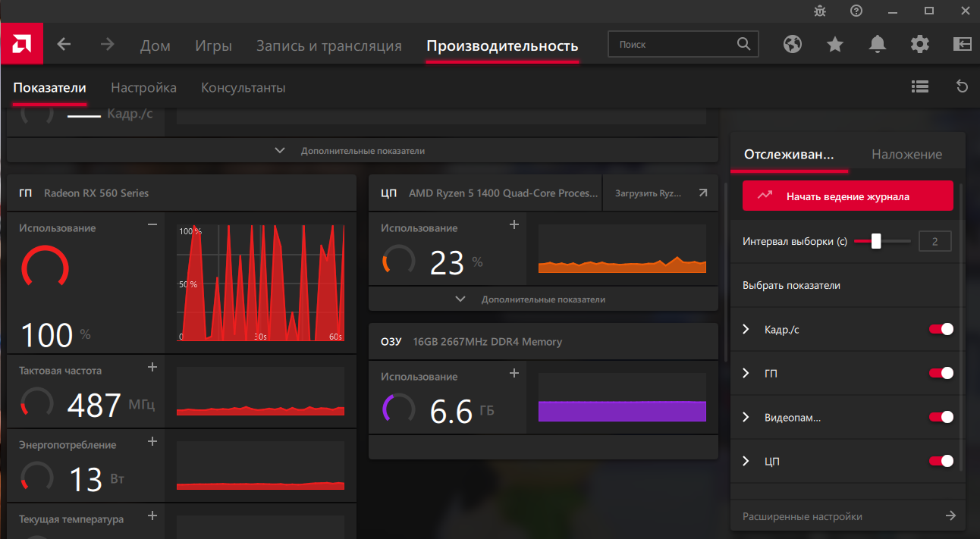Open the help question mark icon
This screenshot has height=539, width=980.
coord(856,11)
